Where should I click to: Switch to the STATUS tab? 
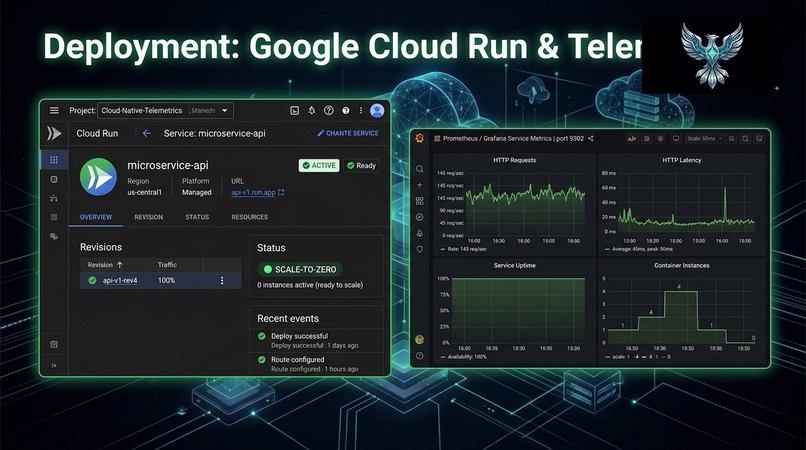(x=197, y=217)
